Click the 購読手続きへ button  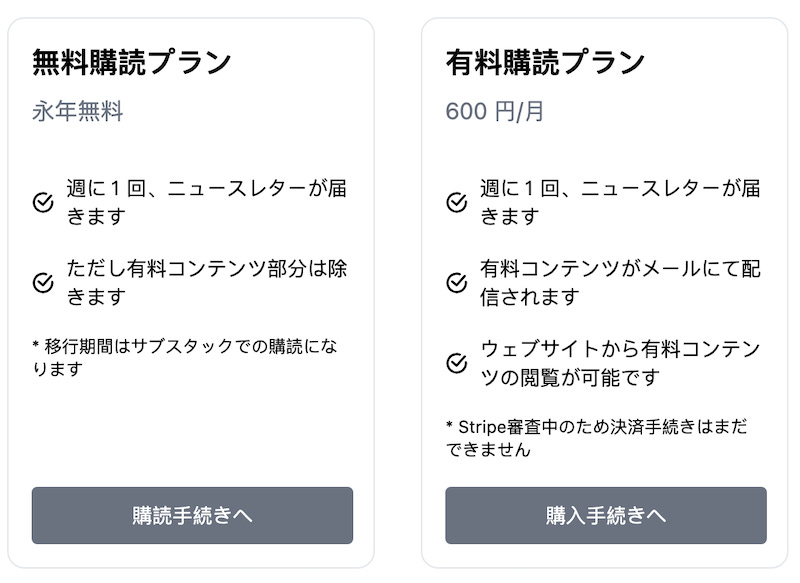[192, 515]
